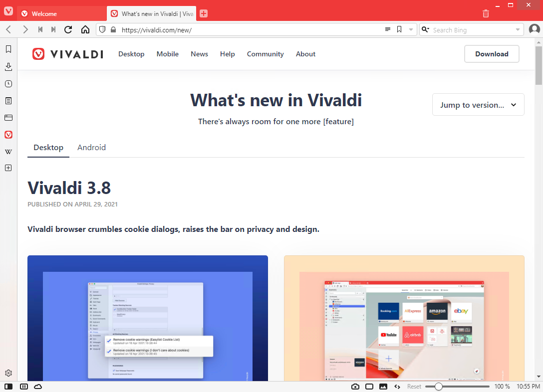Select the Desktop release notes tab
Image resolution: width=543 pixels, height=392 pixels.
click(48, 148)
